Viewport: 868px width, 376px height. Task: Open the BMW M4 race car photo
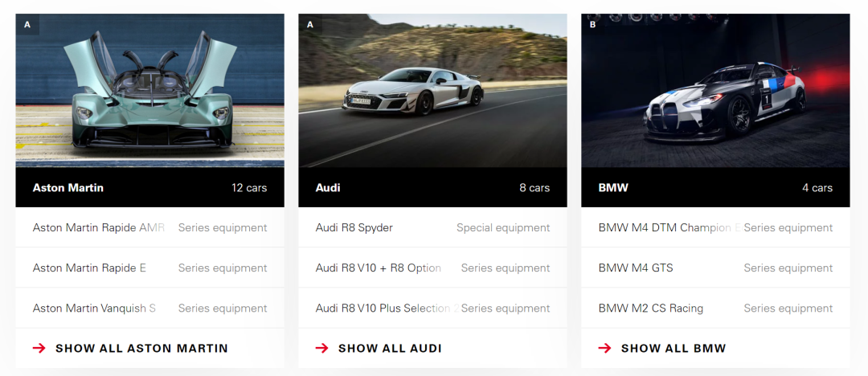716,91
